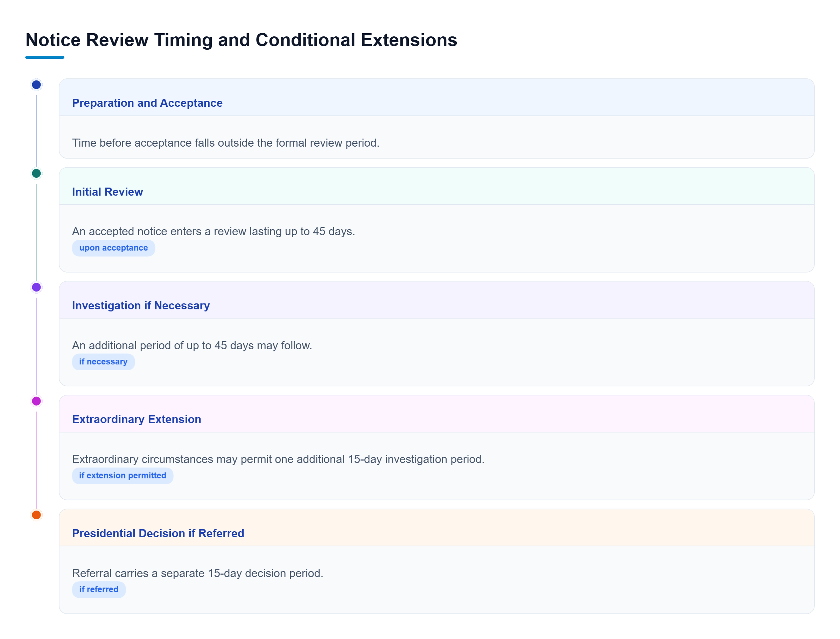This screenshot has width=840, height=639.
Task: Click the 'Presidential Decision if Referred' heading
Action: click(158, 533)
